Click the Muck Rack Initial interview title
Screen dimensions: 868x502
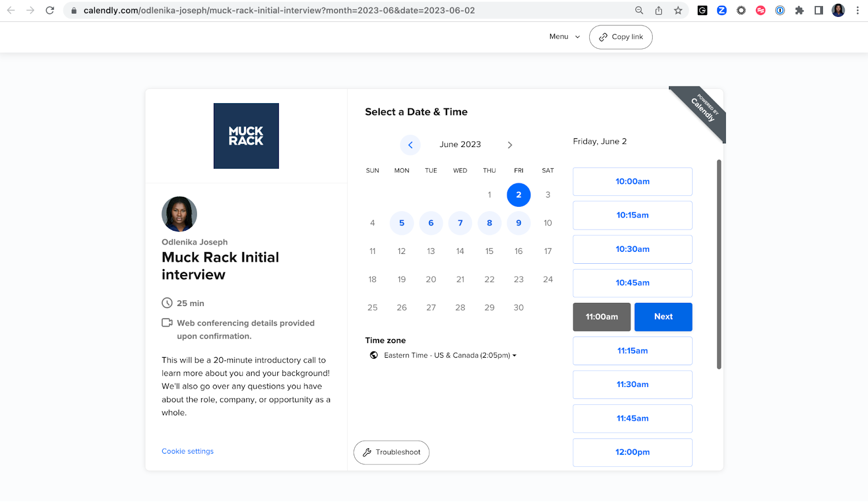click(x=220, y=266)
